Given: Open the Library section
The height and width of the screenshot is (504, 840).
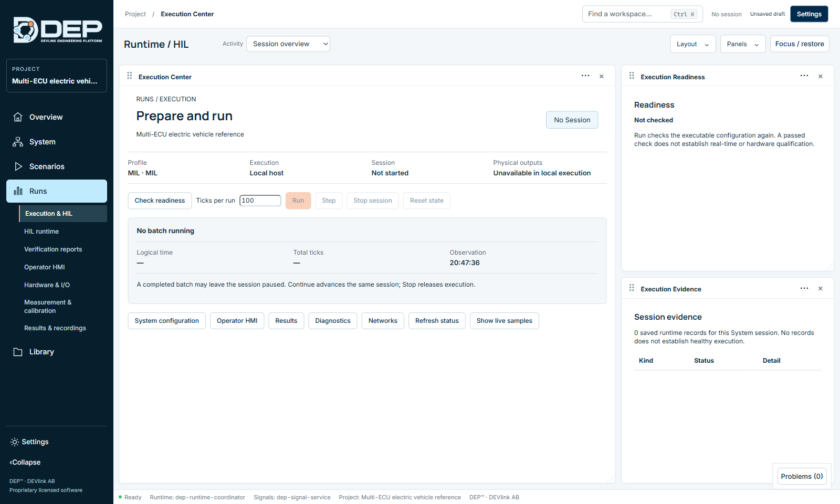Looking at the screenshot, I should tap(57, 352).
